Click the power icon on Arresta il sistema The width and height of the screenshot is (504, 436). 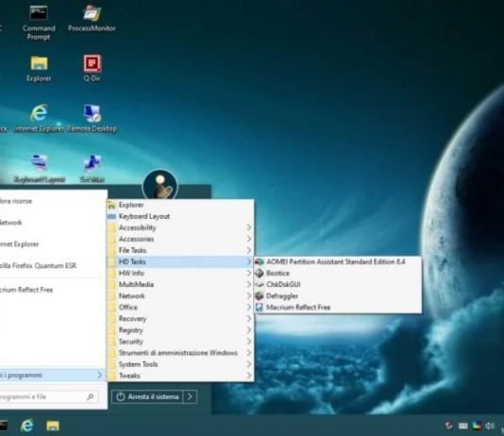coord(121,396)
